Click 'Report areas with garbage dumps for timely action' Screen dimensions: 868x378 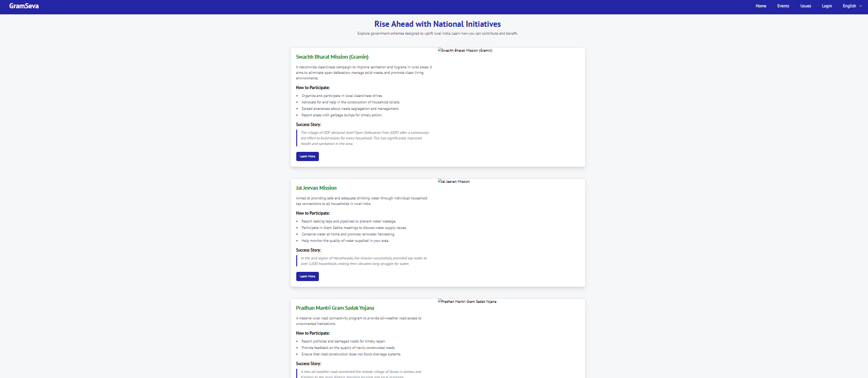click(x=342, y=115)
